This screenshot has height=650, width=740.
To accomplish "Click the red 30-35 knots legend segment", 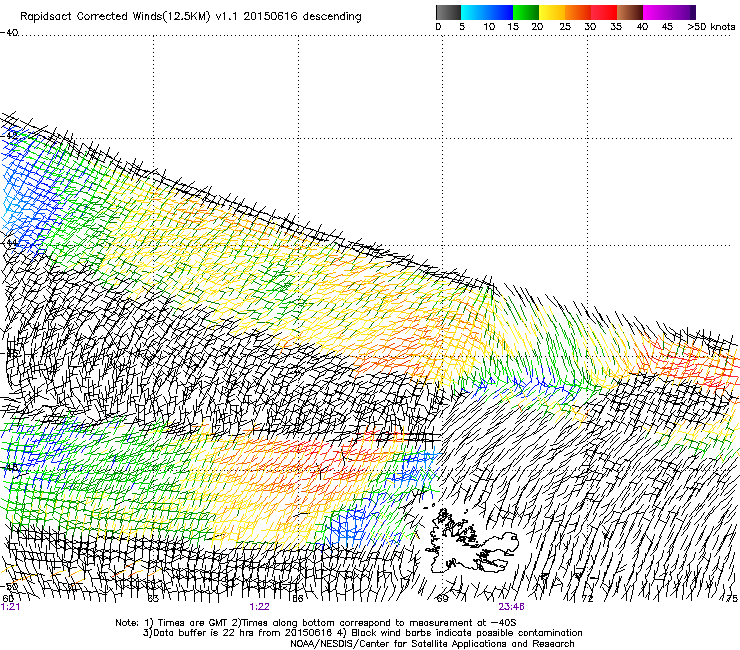I will [x=604, y=12].
